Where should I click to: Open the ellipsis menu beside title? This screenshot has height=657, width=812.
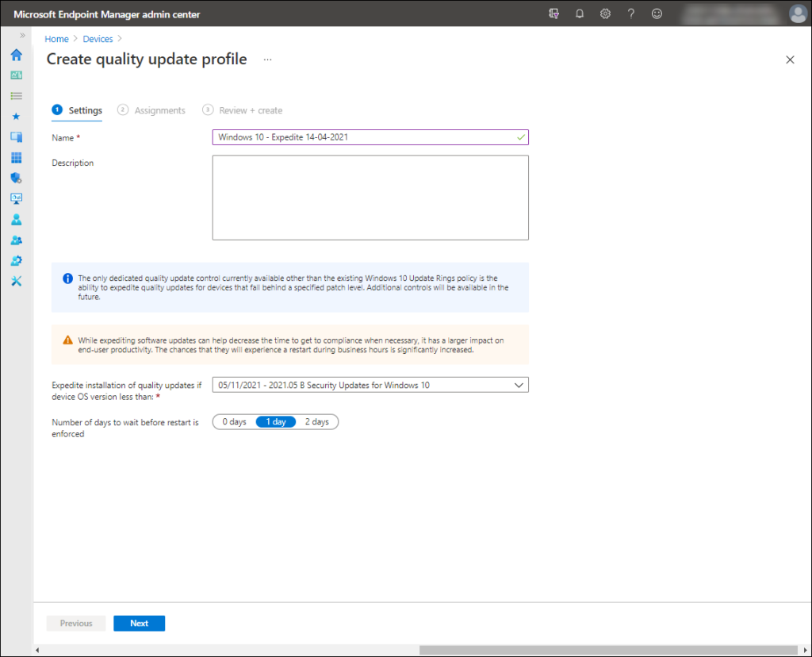point(267,60)
